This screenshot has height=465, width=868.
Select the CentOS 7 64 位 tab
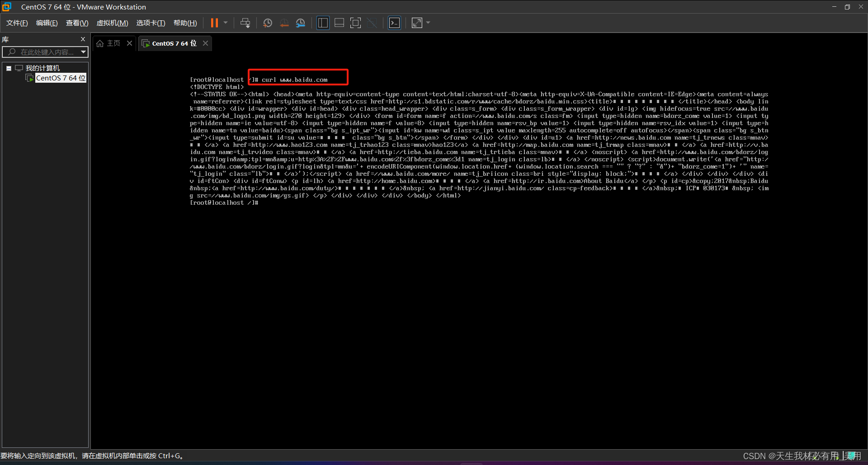tap(174, 43)
